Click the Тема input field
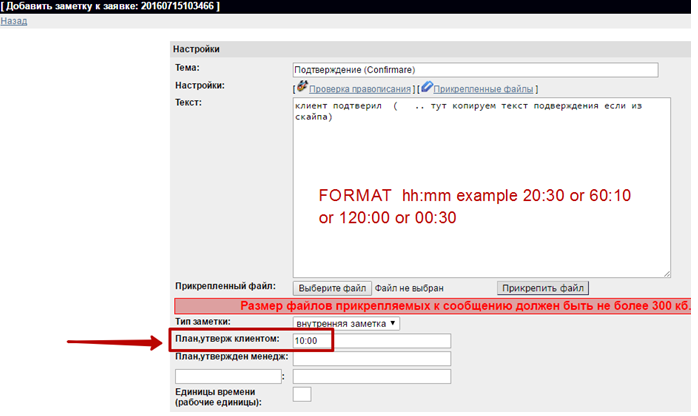The width and height of the screenshot is (698, 416). (x=475, y=70)
